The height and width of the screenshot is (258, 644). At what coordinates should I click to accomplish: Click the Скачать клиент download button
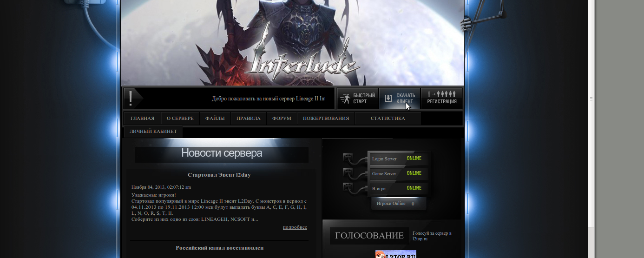(x=400, y=99)
